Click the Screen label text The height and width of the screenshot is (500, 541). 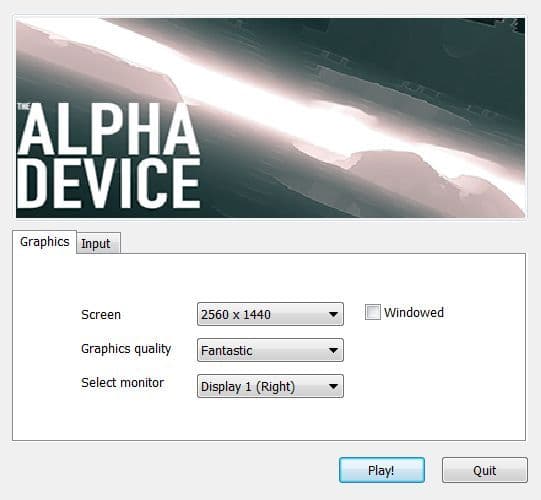click(x=101, y=315)
